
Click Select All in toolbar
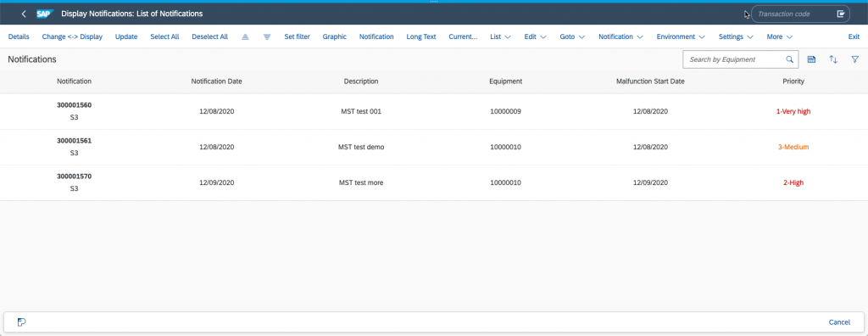click(165, 36)
